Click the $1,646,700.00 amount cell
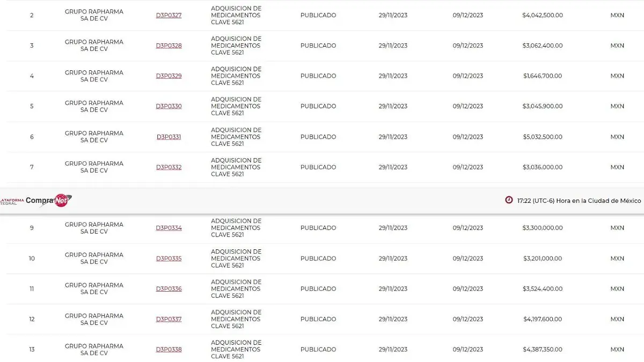The width and height of the screenshot is (644, 362). tap(542, 76)
